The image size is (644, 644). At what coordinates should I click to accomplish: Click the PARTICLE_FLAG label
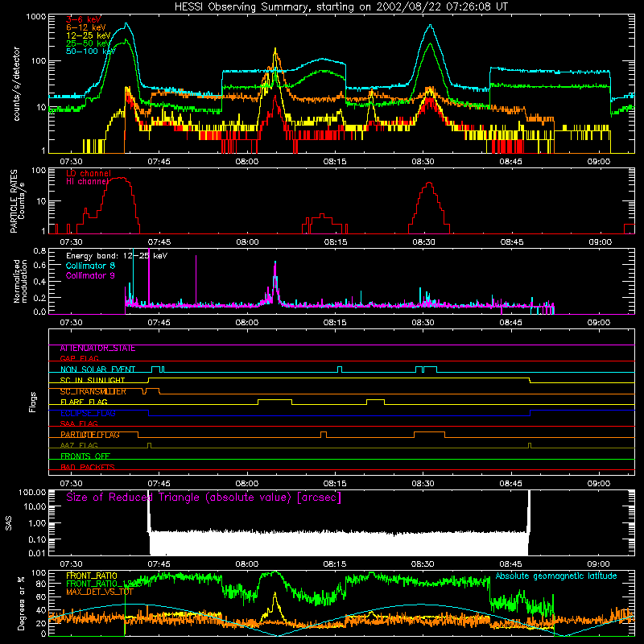coord(90,435)
